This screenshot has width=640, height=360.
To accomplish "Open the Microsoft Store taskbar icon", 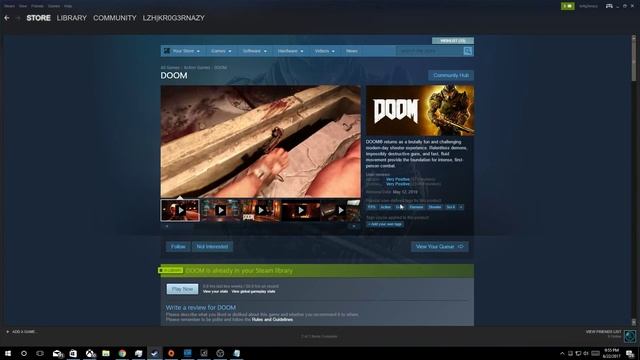I will (73, 353).
